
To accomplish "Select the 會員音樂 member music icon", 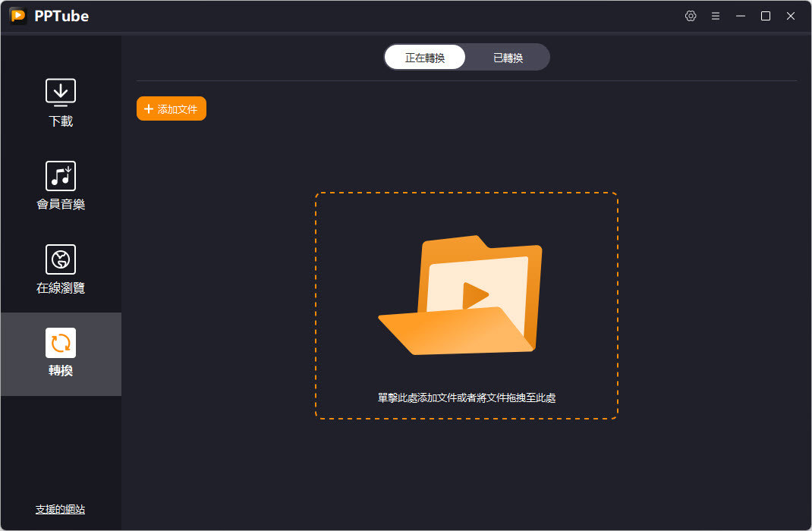I will pos(61,175).
